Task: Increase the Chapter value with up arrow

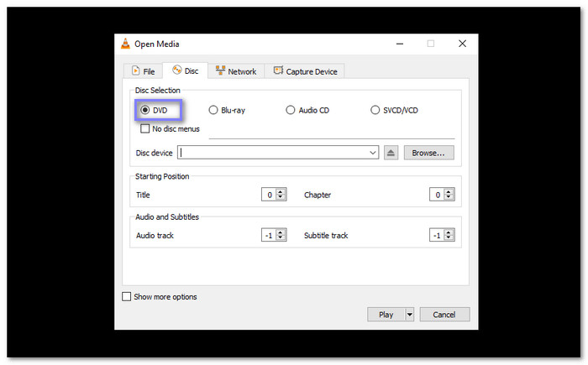Action: click(x=449, y=191)
